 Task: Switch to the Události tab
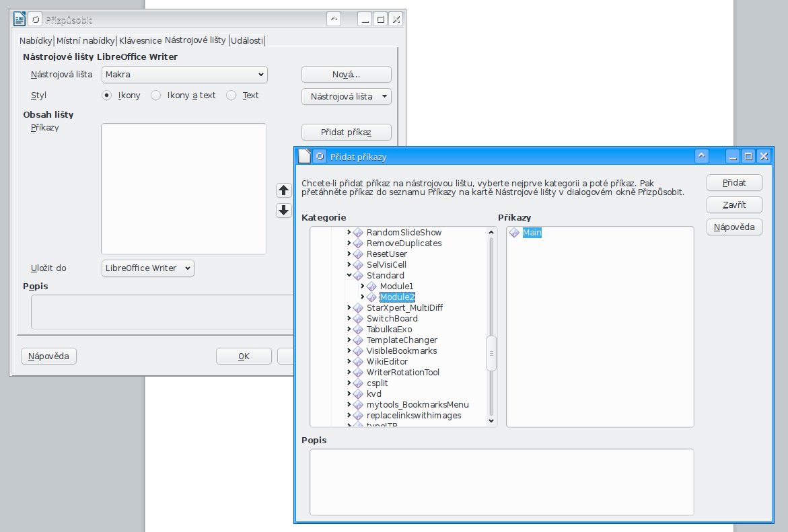tap(247, 41)
